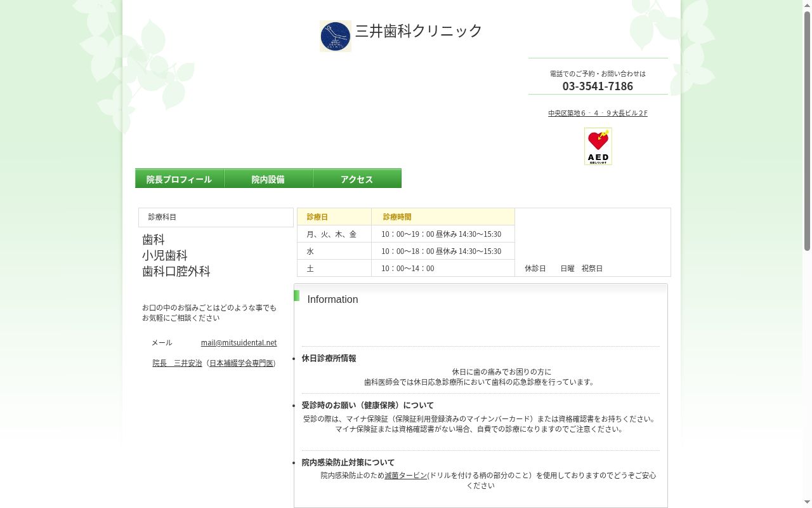Click the clinic bird logo icon
This screenshot has height=508, width=812.
click(336, 36)
